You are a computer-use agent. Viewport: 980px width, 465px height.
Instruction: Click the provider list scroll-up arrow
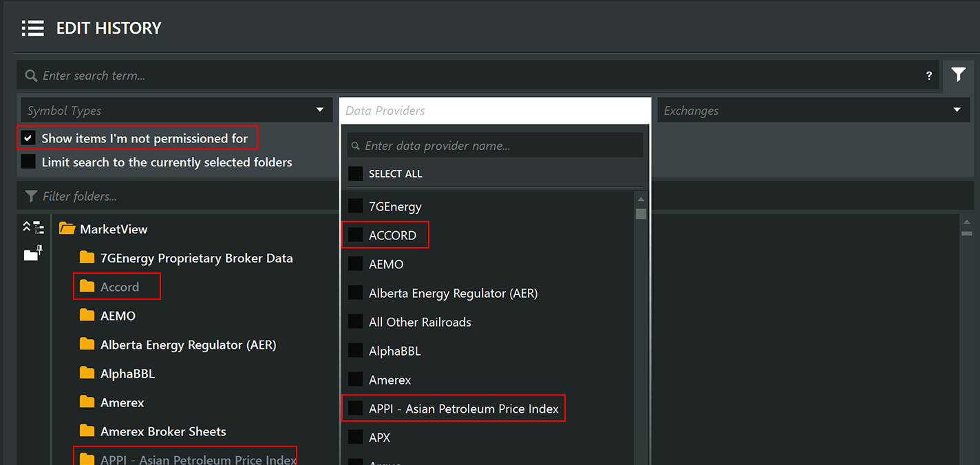coord(641,199)
